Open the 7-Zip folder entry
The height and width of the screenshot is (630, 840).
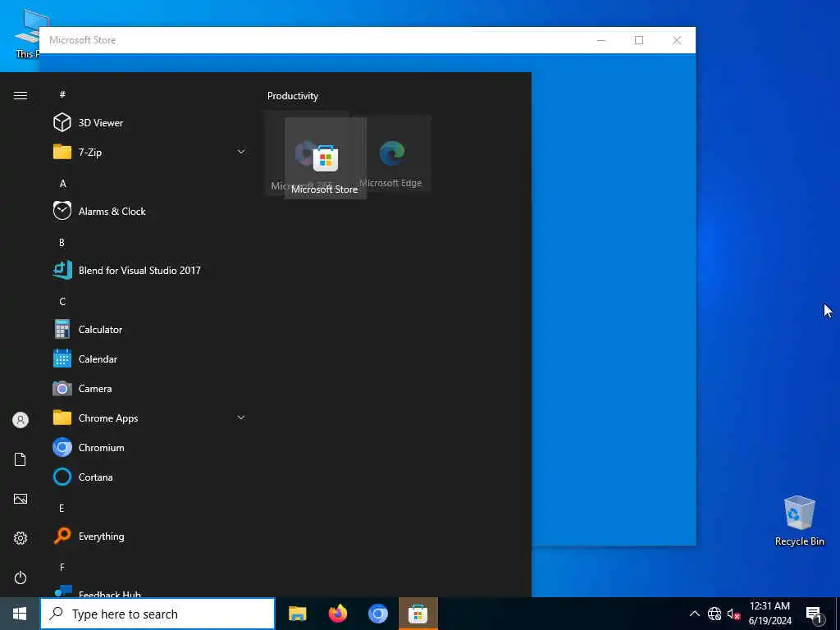[x=150, y=152]
